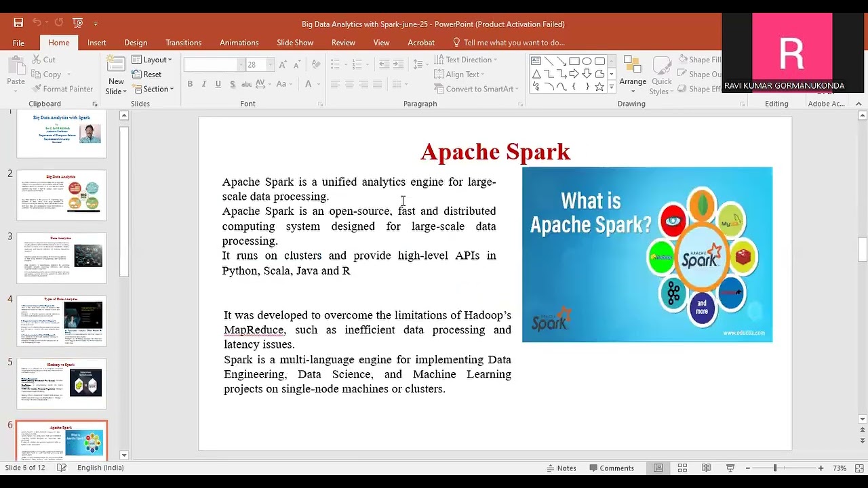Switch to the Insert tab
The width and height of the screenshot is (868, 488).
click(x=96, y=43)
